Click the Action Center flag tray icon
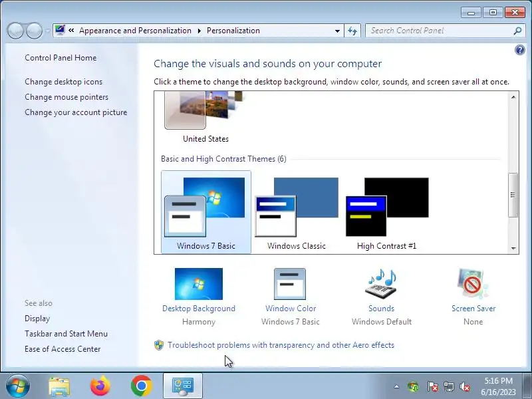The image size is (532, 399). point(432,386)
